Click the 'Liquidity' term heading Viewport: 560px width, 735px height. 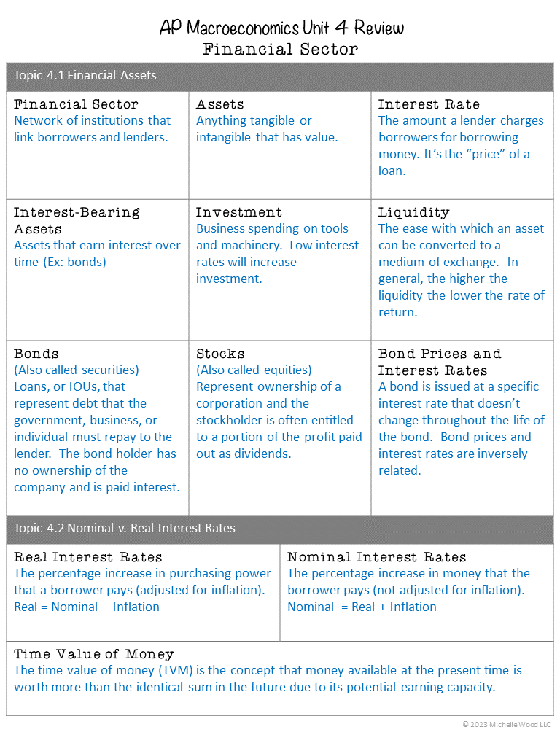[x=413, y=212]
